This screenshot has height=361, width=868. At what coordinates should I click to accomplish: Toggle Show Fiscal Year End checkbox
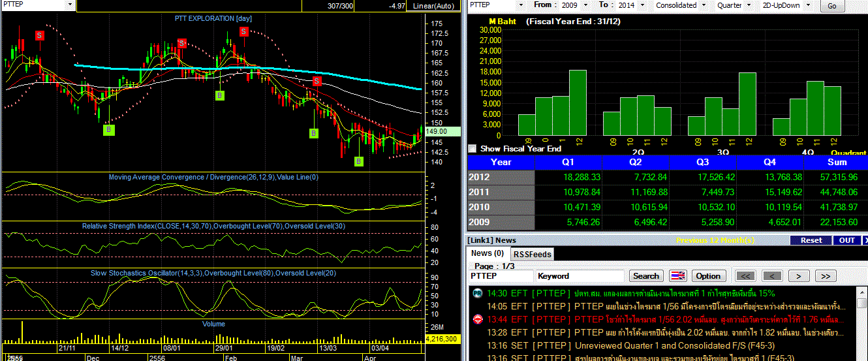(473, 149)
